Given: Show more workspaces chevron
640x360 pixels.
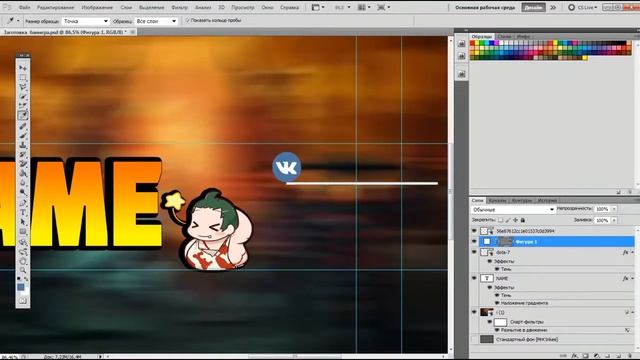Looking at the screenshot, I should [x=553, y=7].
